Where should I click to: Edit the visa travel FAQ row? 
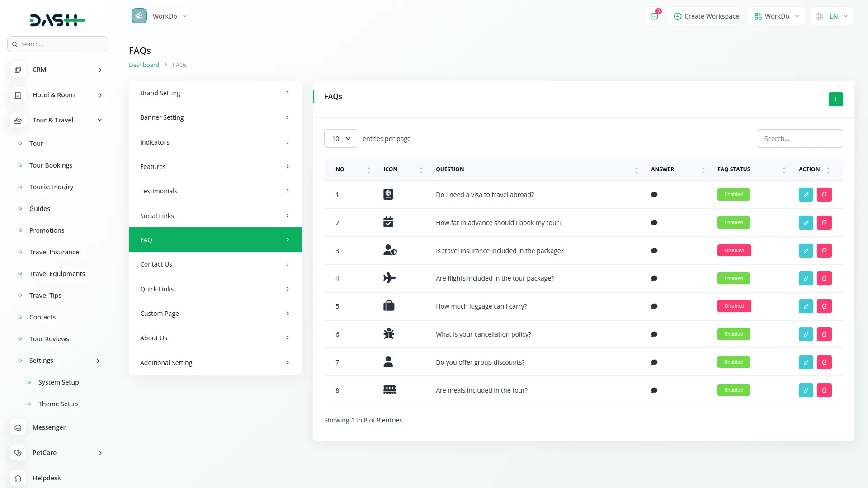806,195
